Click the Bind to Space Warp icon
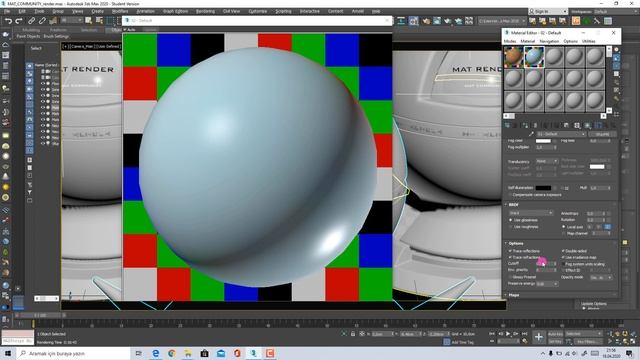Screen dimensions: 640x360 (x=53, y=21)
